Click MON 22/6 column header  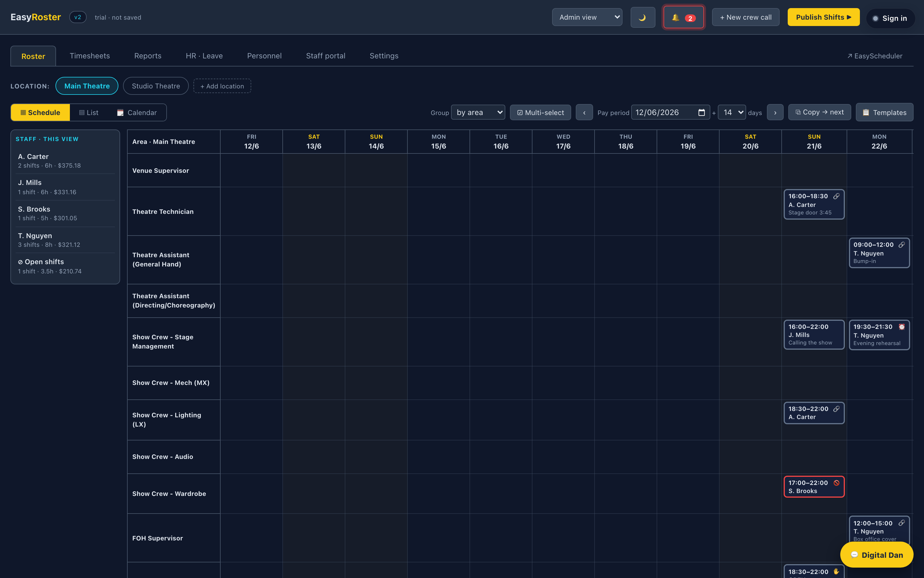coord(879,141)
